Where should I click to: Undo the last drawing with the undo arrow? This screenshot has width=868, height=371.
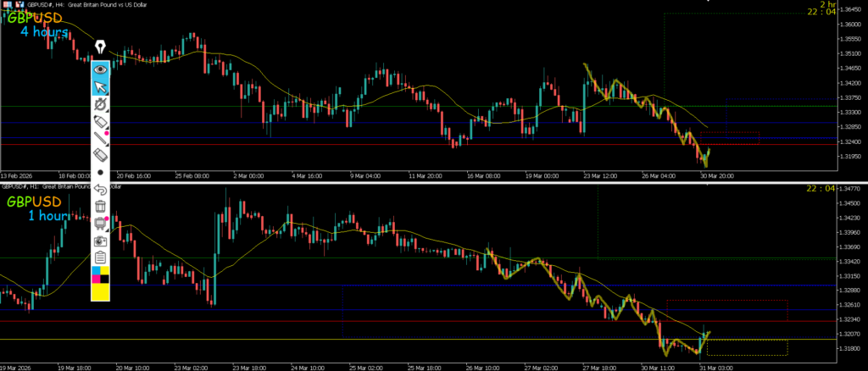[101, 189]
